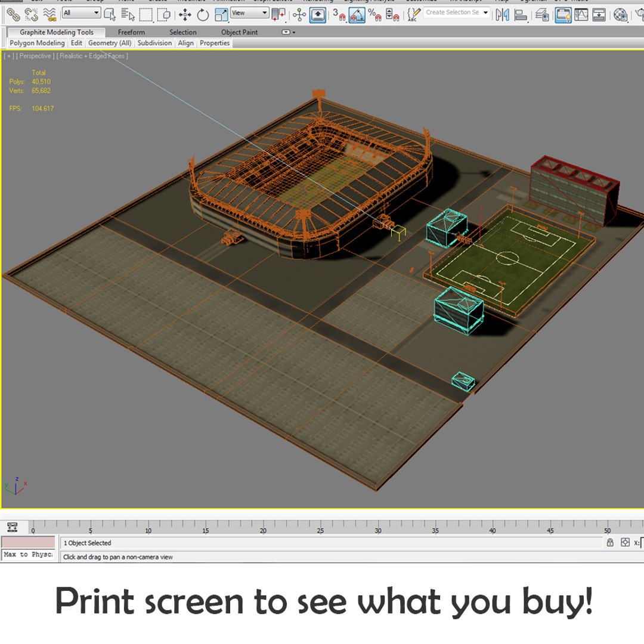Open the View reference coordinate dropdown
This screenshot has height=644, width=644.
coord(249,13)
